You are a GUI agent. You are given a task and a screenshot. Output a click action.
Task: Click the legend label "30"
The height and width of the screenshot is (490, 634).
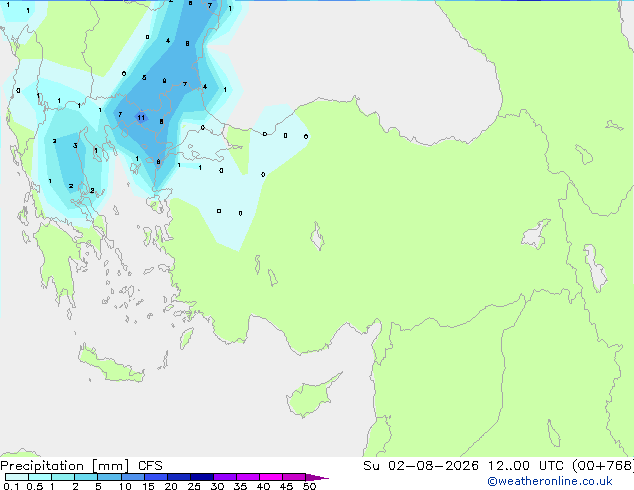[217, 486]
